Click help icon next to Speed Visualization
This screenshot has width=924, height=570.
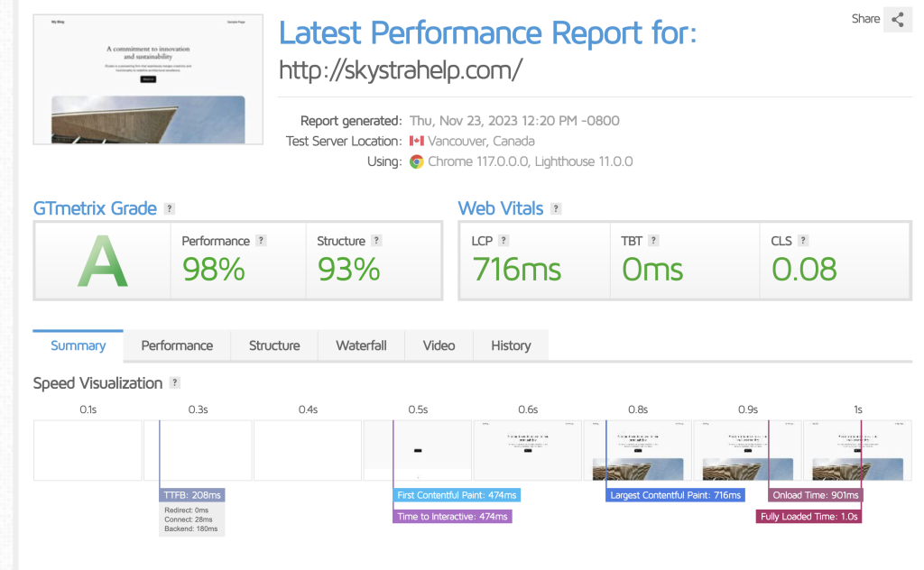tap(175, 383)
